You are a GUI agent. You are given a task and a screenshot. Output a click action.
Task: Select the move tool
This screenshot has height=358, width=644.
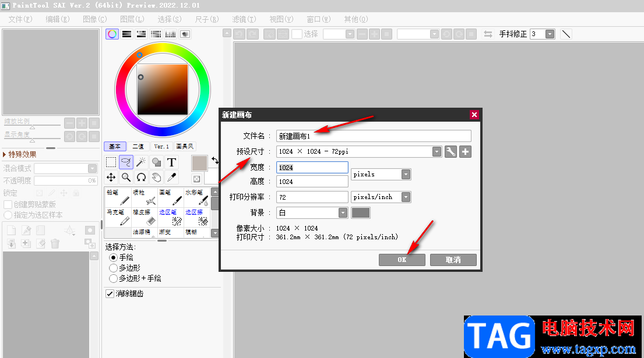coord(111,177)
